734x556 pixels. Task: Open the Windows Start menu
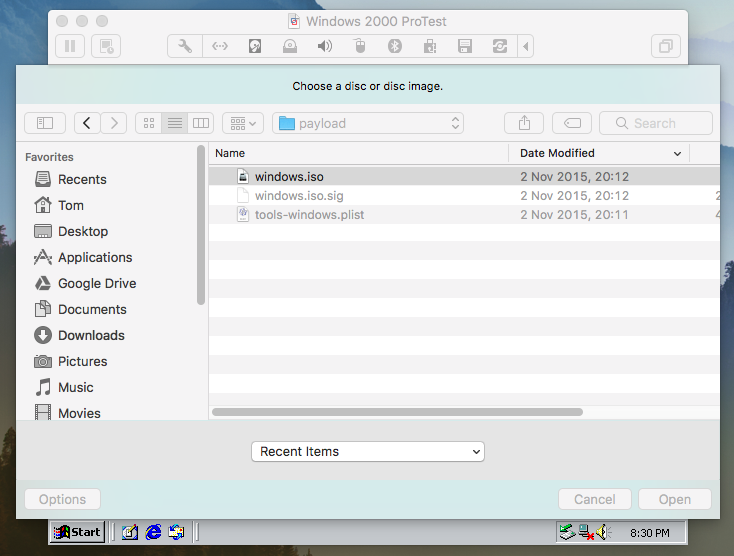coord(78,532)
